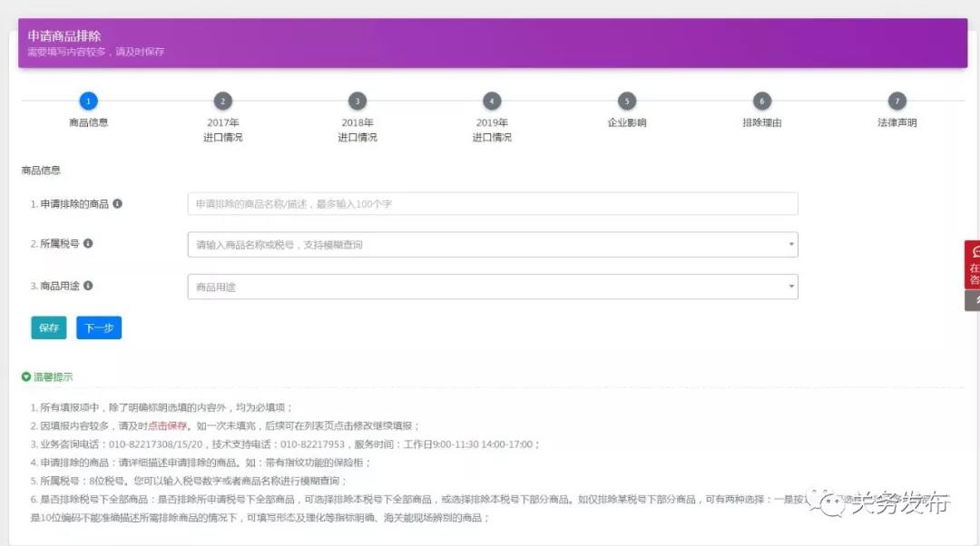This screenshot has height=546, width=980.
Task: Switch to the 2019年进口情况 step label
Action: tap(492, 130)
